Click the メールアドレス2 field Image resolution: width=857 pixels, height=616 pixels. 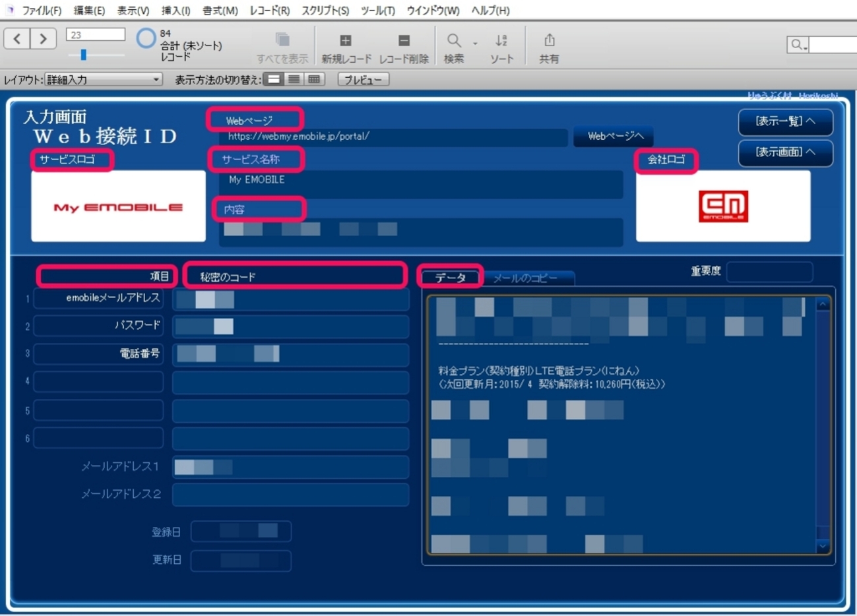point(291,495)
